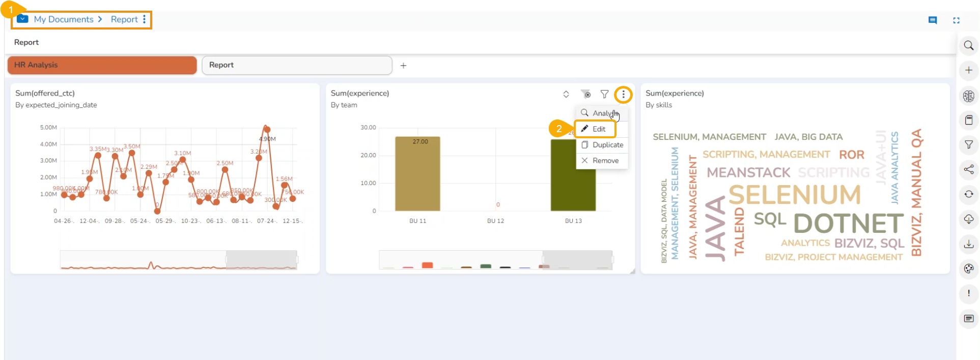Viewport: 980px width, 360px height.
Task: Click the up-down sort arrows on team chart
Action: (566, 95)
